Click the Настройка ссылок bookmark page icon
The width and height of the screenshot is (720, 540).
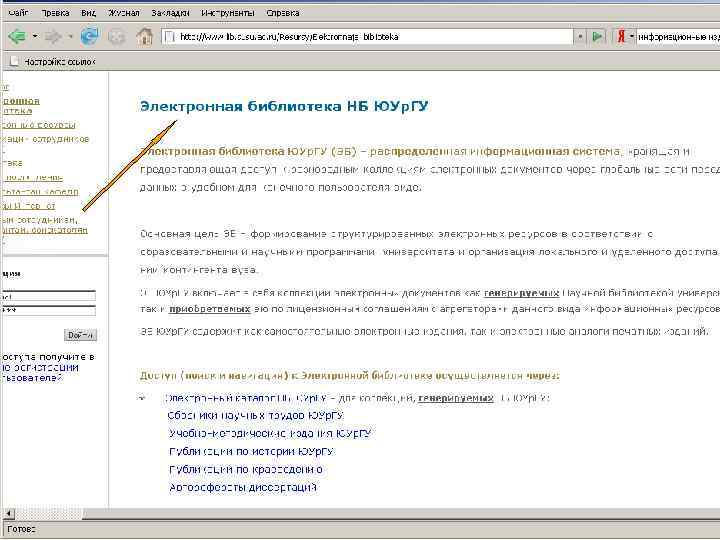tap(14, 61)
